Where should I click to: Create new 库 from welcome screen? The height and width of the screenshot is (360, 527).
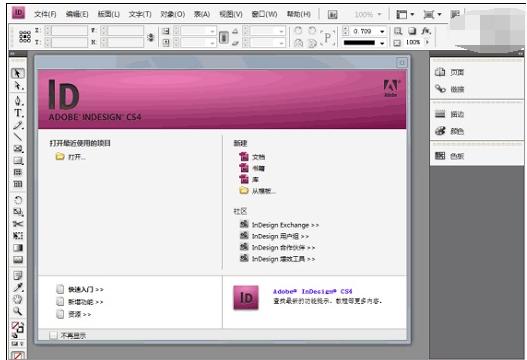pos(249,179)
